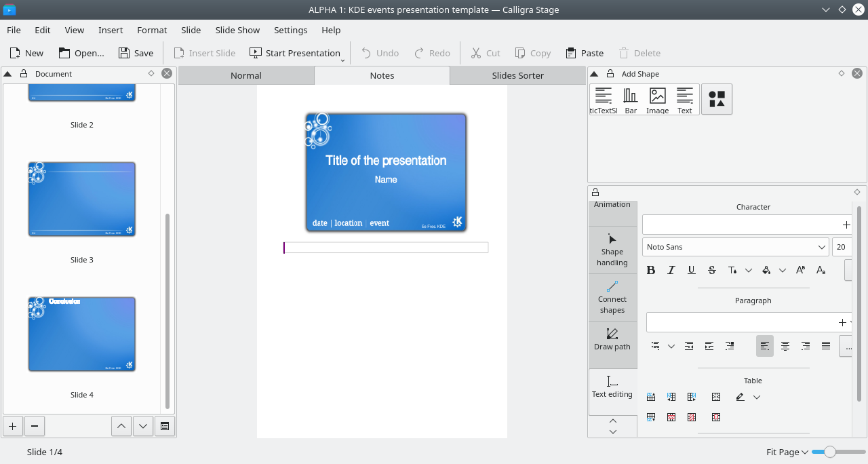Viewport: 868px width, 464px height.
Task: Click the notes text input box
Action: click(x=386, y=248)
